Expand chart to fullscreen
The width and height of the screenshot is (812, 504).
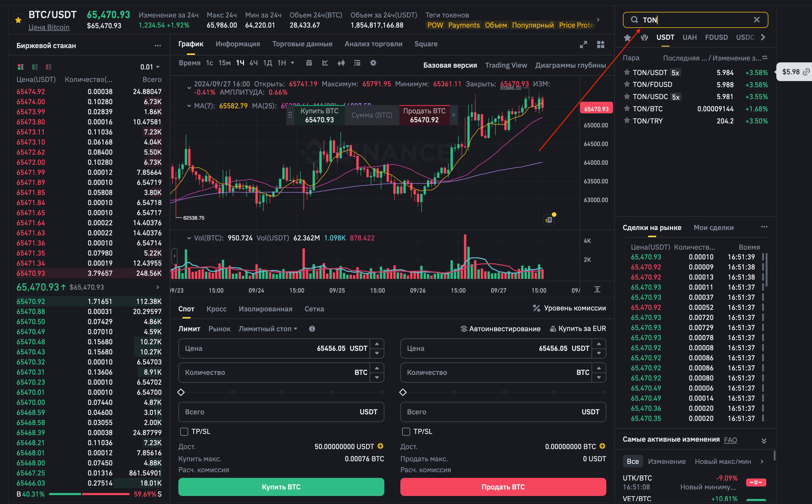(x=583, y=44)
